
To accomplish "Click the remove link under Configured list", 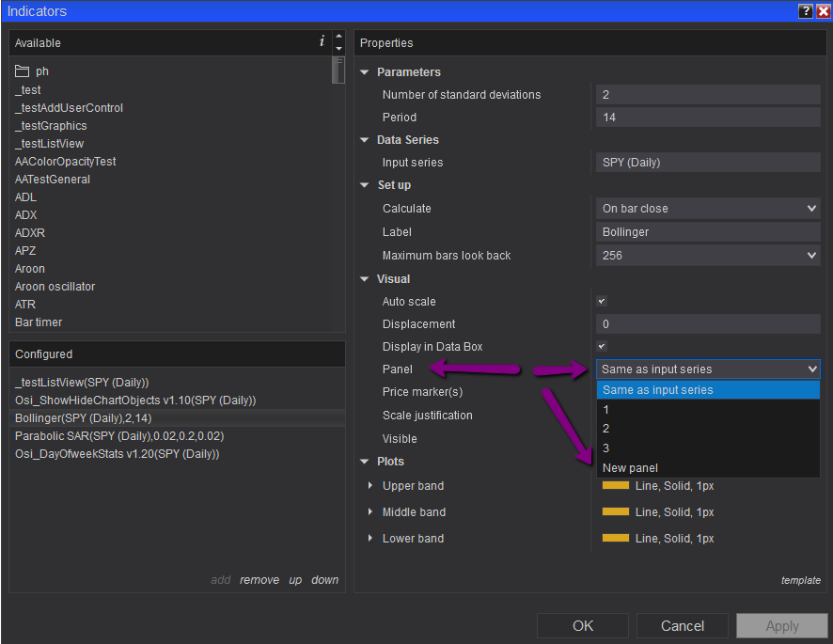I will pyautogui.click(x=259, y=580).
